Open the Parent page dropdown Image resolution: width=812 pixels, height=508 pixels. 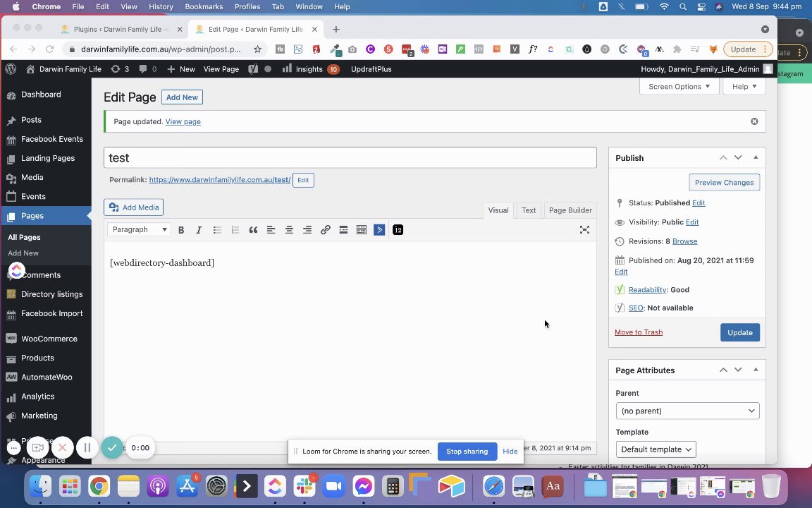tap(687, 411)
